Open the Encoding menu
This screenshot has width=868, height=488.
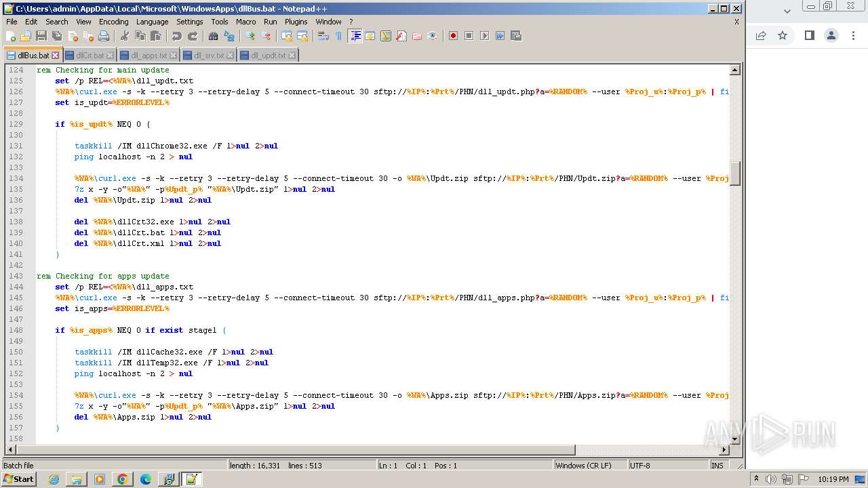(113, 22)
